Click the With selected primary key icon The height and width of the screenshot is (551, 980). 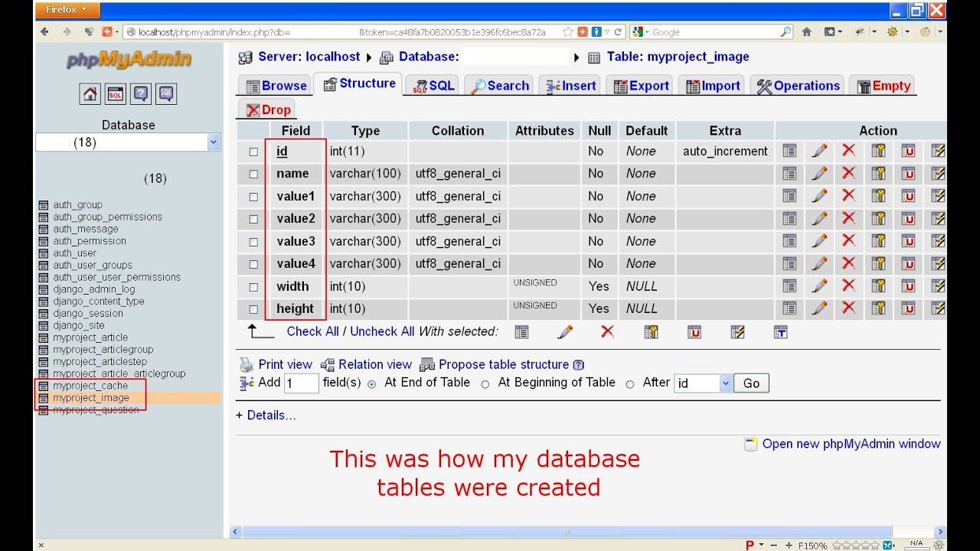pos(651,331)
